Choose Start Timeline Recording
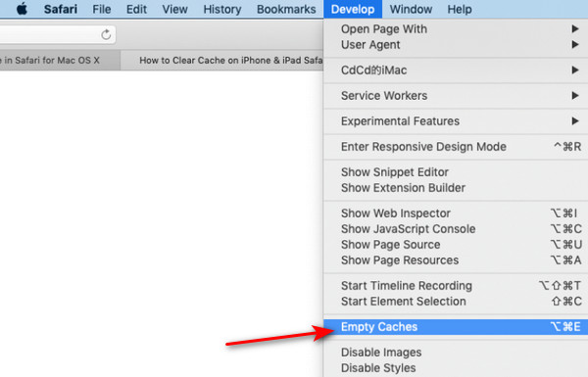 coord(456,286)
